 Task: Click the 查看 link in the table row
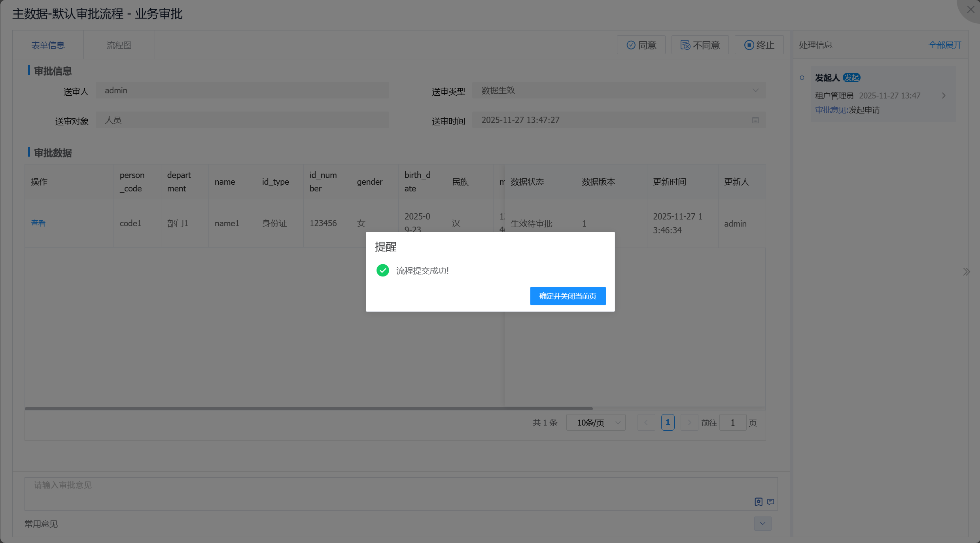(38, 223)
